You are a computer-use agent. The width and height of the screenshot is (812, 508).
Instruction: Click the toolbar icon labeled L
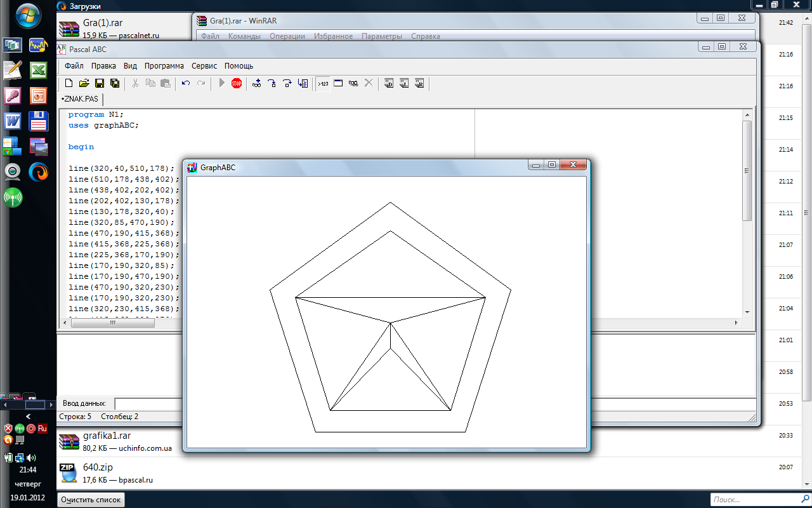point(404,83)
